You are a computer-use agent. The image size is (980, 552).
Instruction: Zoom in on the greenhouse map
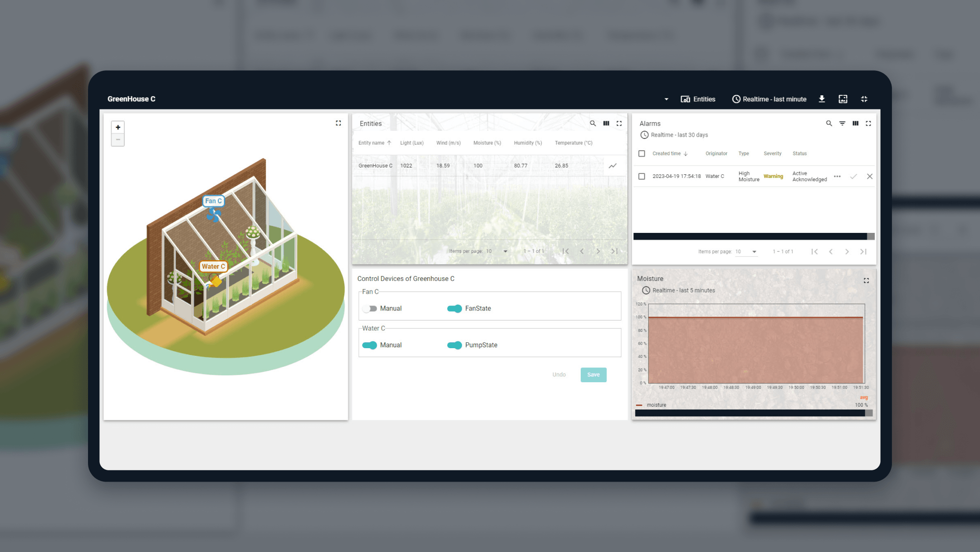click(x=118, y=128)
